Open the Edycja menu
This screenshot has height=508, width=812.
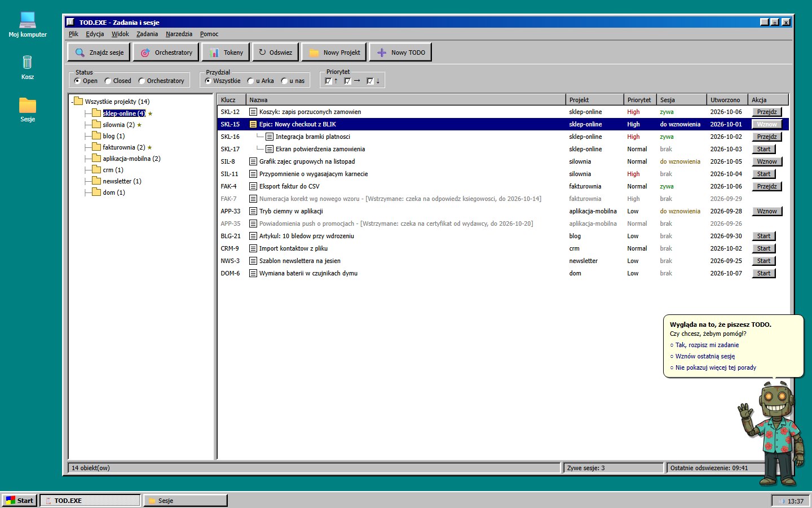(x=95, y=34)
